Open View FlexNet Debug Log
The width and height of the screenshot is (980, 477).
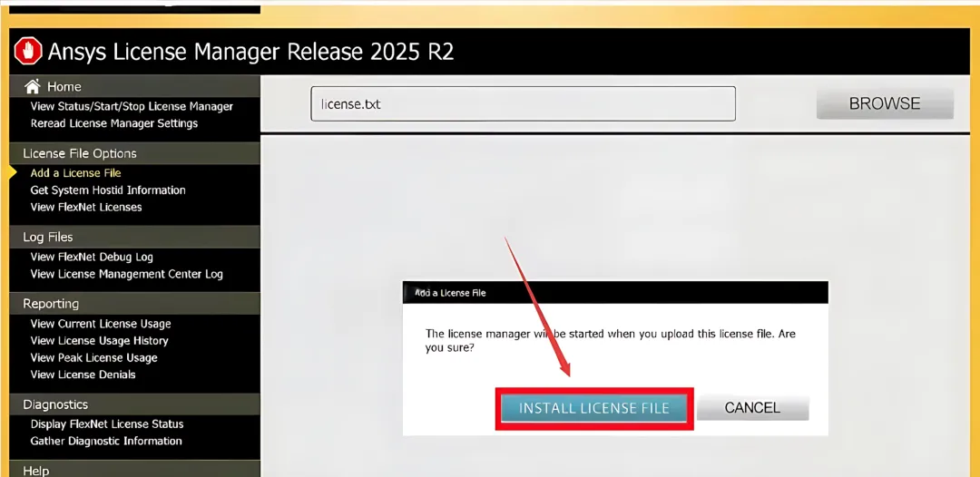tap(92, 257)
